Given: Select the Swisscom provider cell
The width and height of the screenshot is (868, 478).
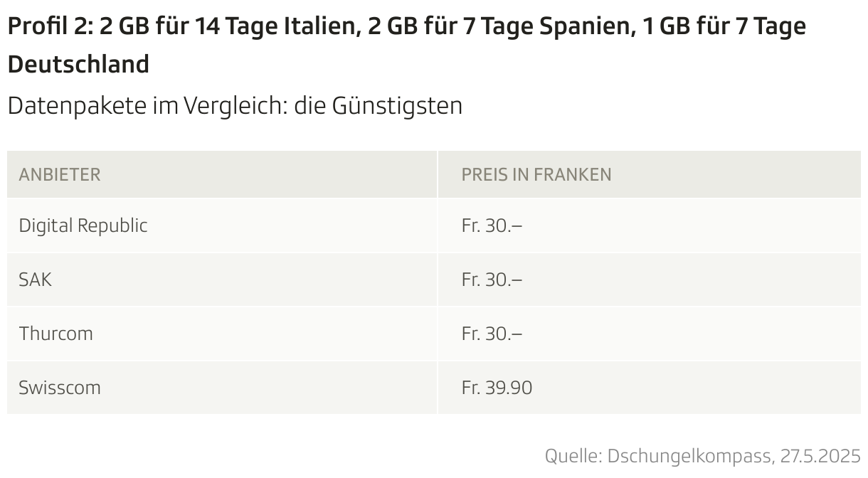Looking at the screenshot, I should [60, 388].
